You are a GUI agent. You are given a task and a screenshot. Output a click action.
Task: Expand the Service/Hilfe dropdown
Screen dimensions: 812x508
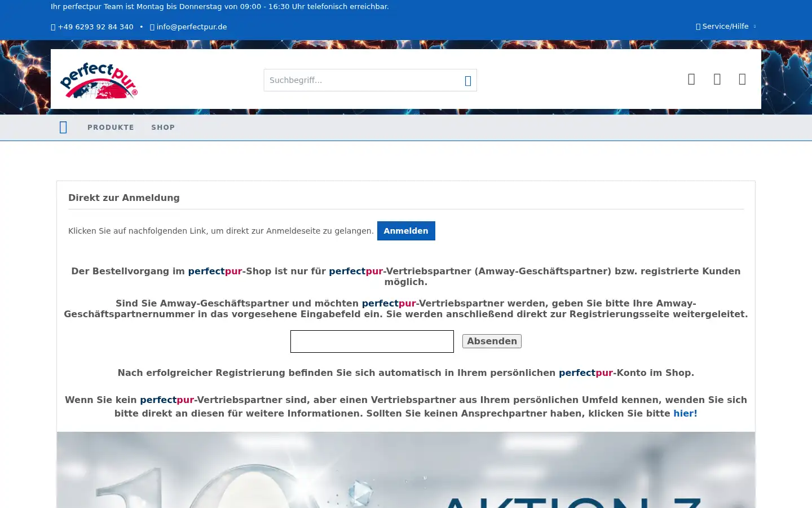[726, 27]
